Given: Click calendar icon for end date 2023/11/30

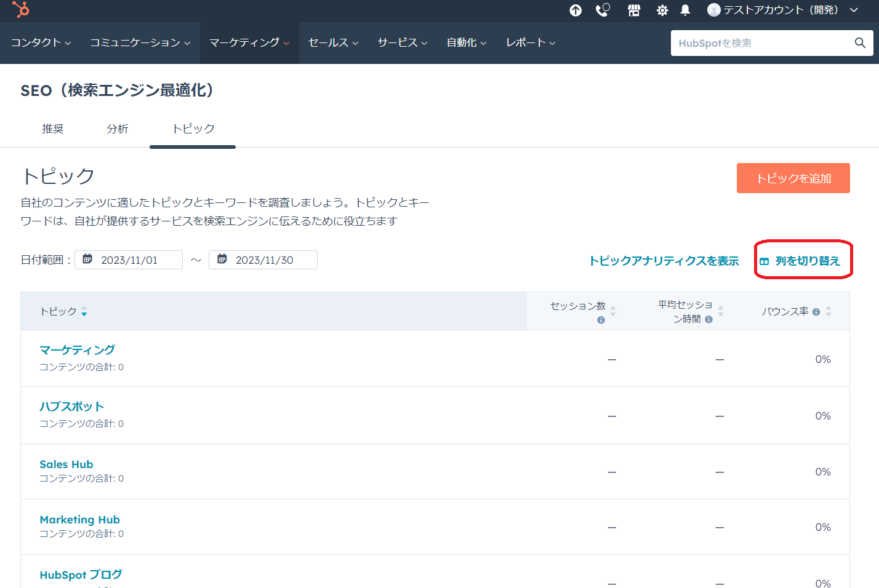Looking at the screenshot, I should pyautogui.click(x=222, y=260).
